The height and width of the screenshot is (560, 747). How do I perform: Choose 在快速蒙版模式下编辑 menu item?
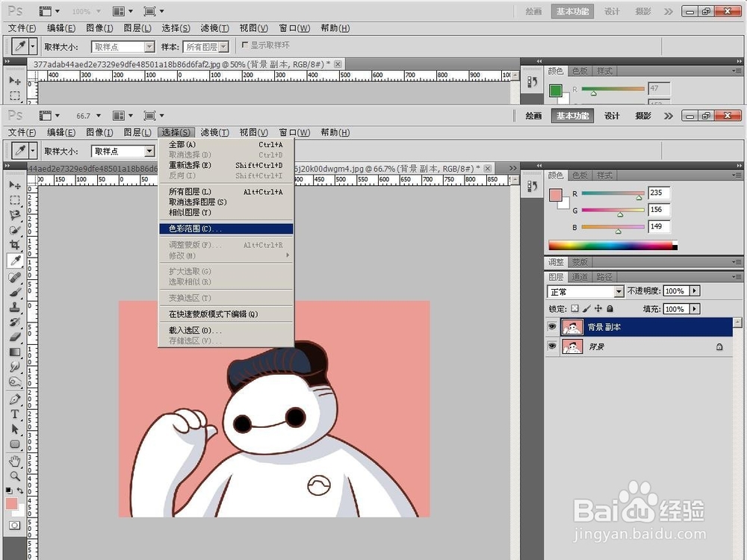click(x=226, y=314)
